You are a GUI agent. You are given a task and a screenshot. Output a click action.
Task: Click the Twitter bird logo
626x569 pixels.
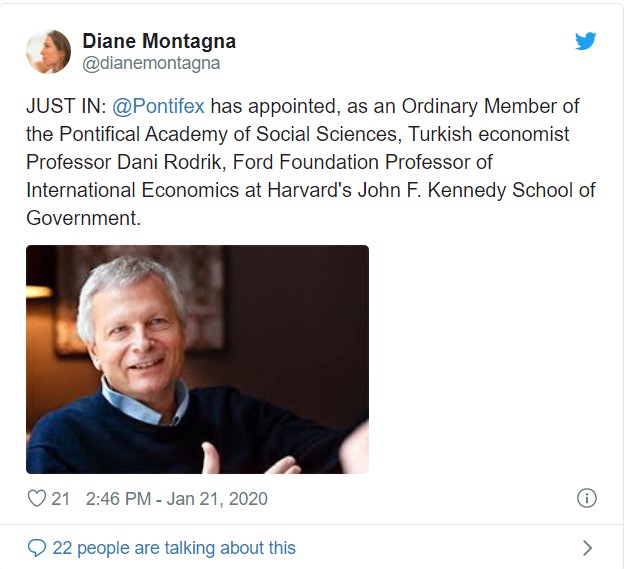click(585, 42)
